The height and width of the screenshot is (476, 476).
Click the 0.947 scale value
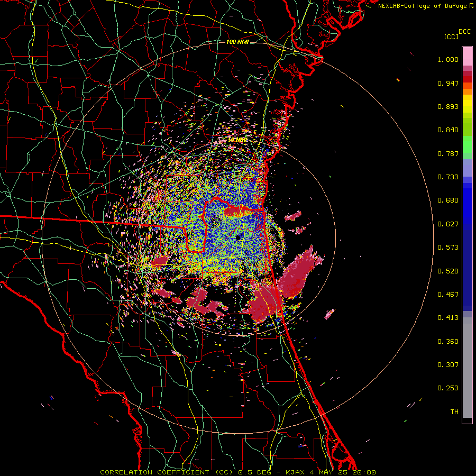click(448, 83)
